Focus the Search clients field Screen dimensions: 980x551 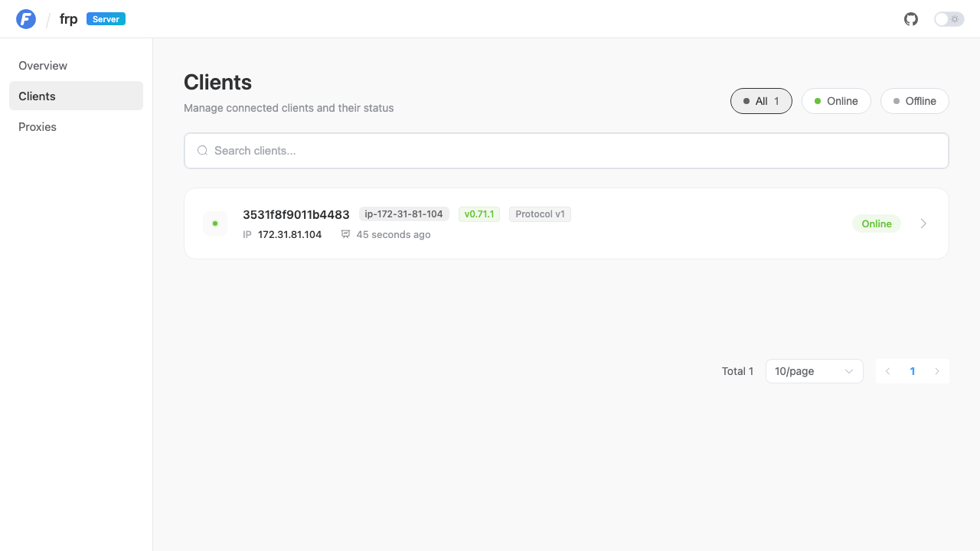click(x=567, y=151)
